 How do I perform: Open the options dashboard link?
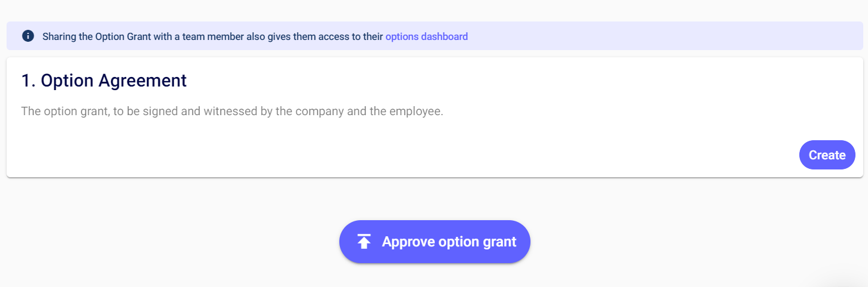pyautogui.click(x=427, y=36)
